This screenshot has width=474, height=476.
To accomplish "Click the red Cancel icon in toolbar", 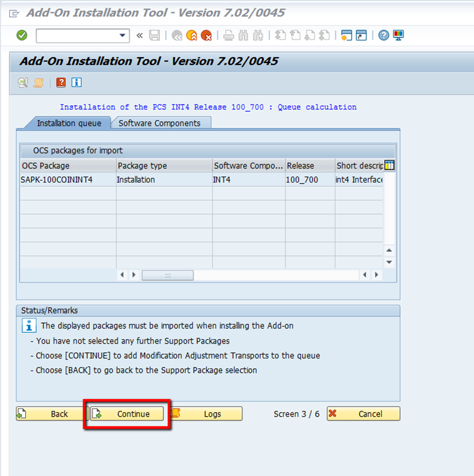I will tap(206, 35).
